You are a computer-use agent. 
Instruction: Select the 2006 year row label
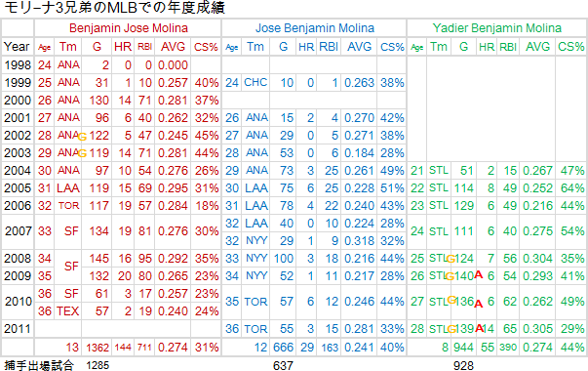tap(18, 206)
